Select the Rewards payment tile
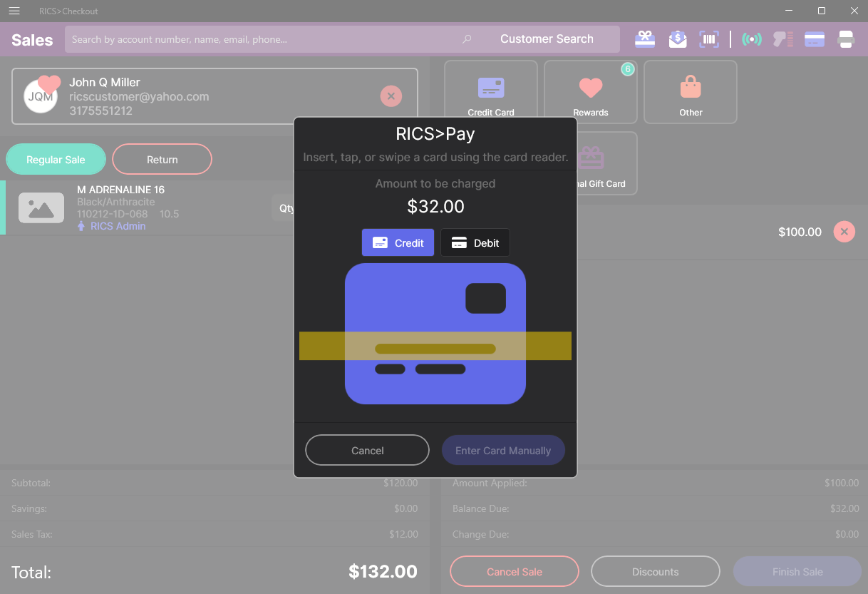This screenshot has width=868, height=594. [591, 92]
